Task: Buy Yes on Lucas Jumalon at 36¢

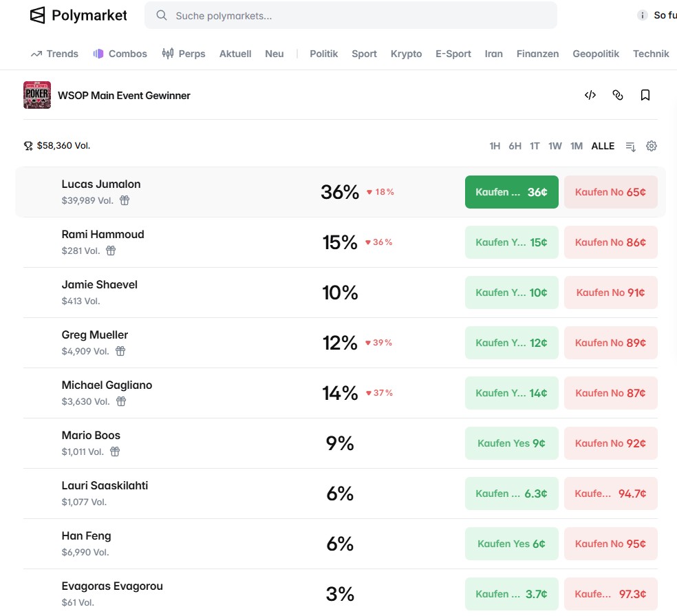Action: click(512, 192)
